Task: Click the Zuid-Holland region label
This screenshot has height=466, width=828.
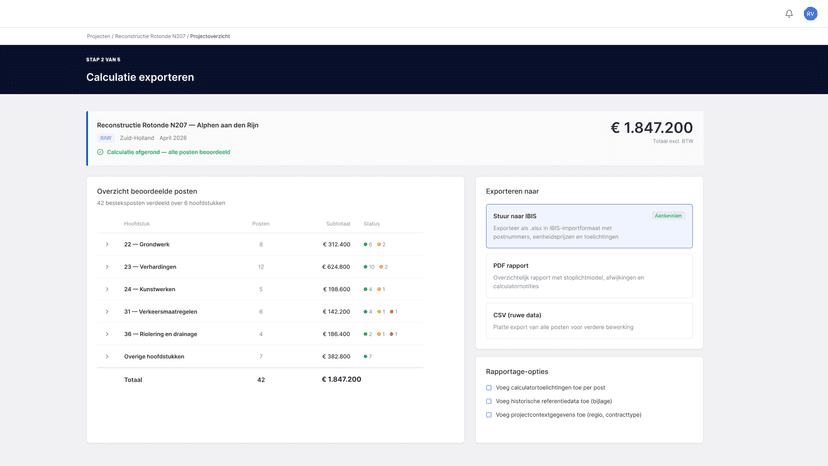Action: 137,138
